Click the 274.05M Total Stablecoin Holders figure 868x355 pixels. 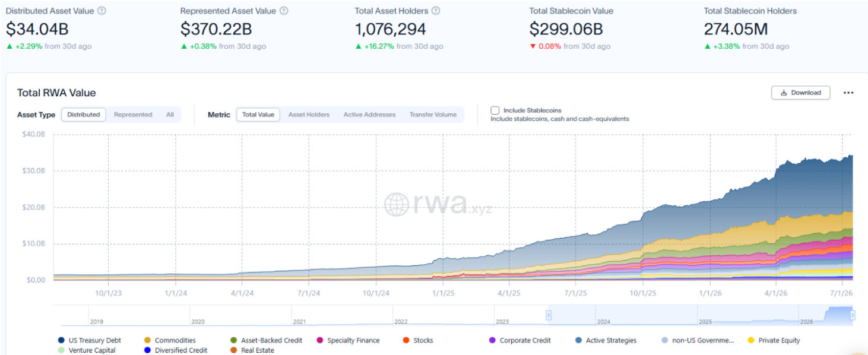[x=736, y=28]
